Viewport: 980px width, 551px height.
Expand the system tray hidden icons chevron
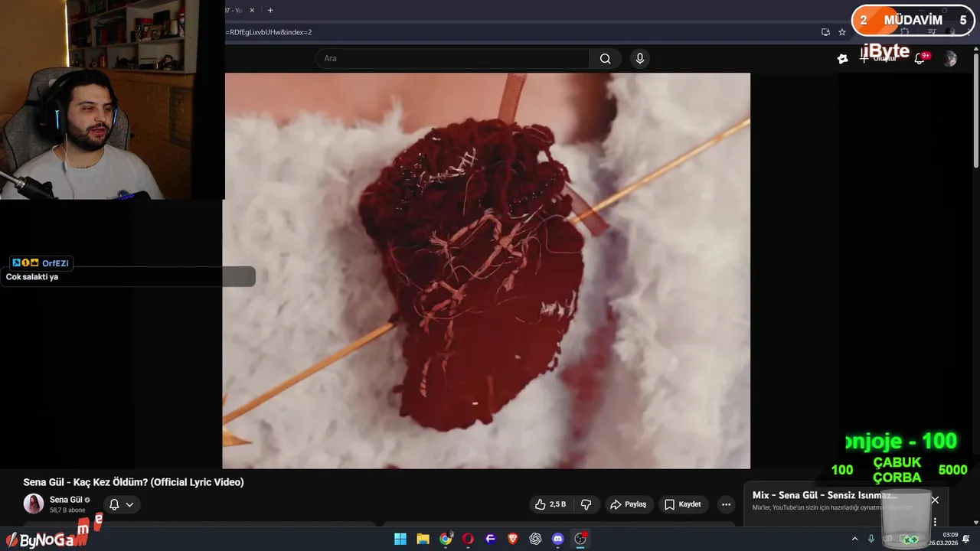click(854, 539)
